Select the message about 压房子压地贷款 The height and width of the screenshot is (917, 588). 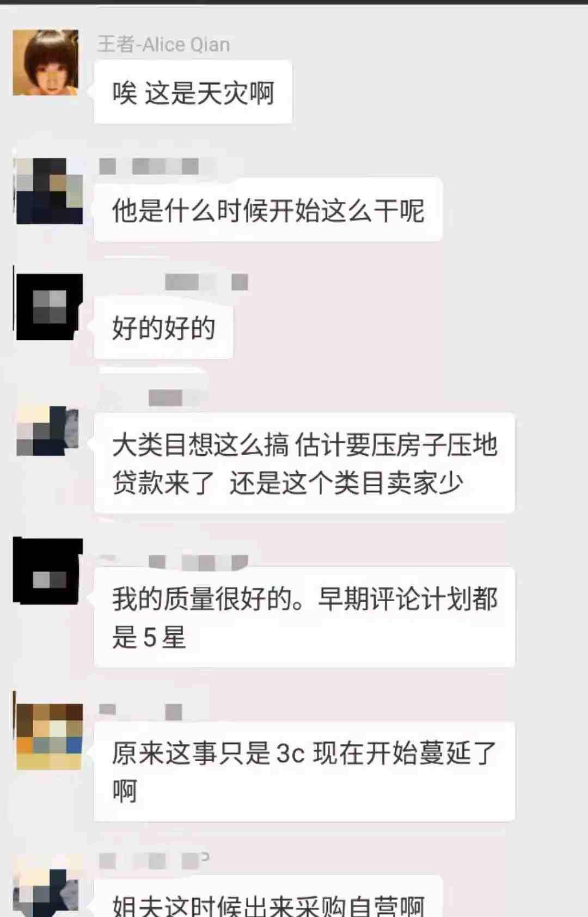[x=304, y=463]
